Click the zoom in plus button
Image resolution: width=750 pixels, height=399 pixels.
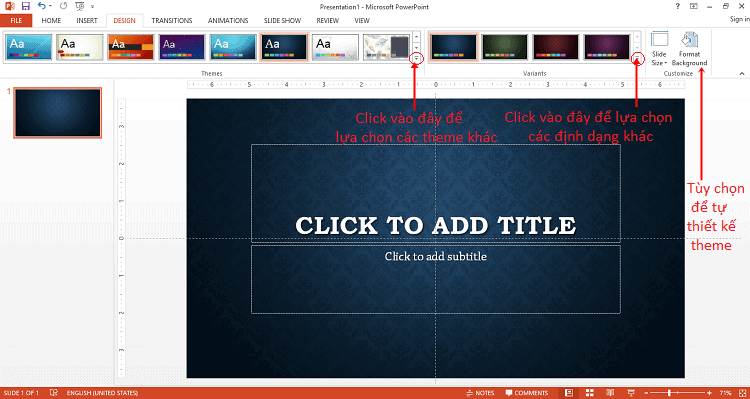709,393
